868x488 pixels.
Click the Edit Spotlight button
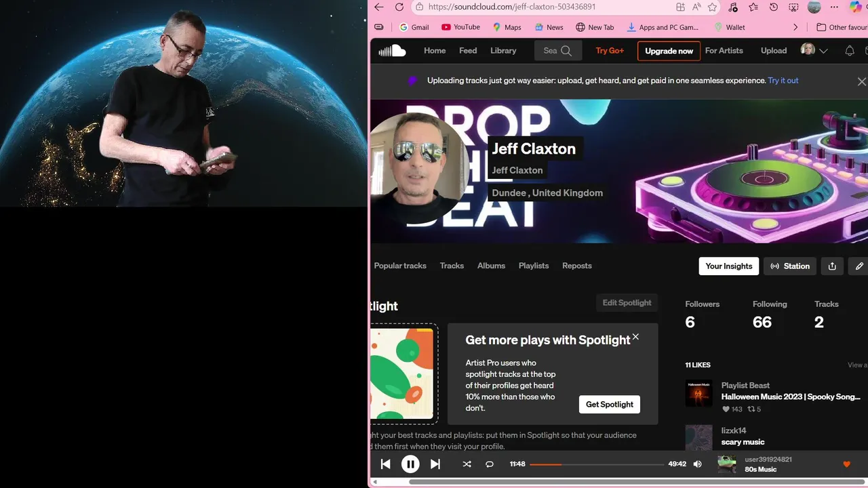(x=627, y=303)
